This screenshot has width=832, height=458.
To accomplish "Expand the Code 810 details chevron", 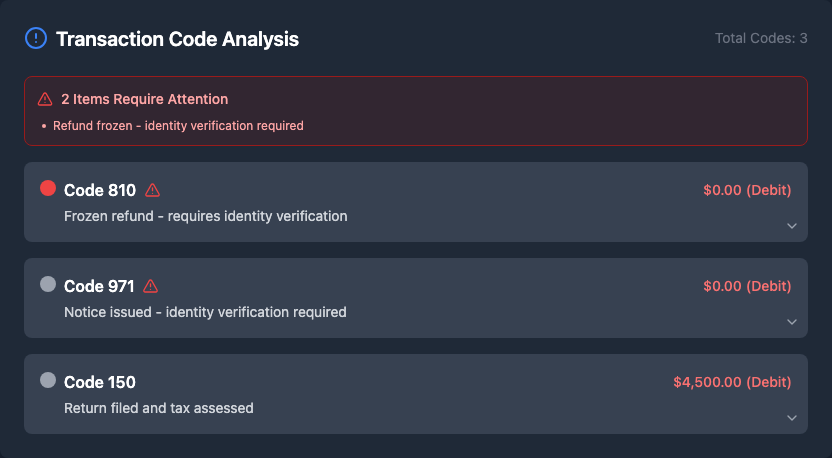I will (x=792, y=226).
